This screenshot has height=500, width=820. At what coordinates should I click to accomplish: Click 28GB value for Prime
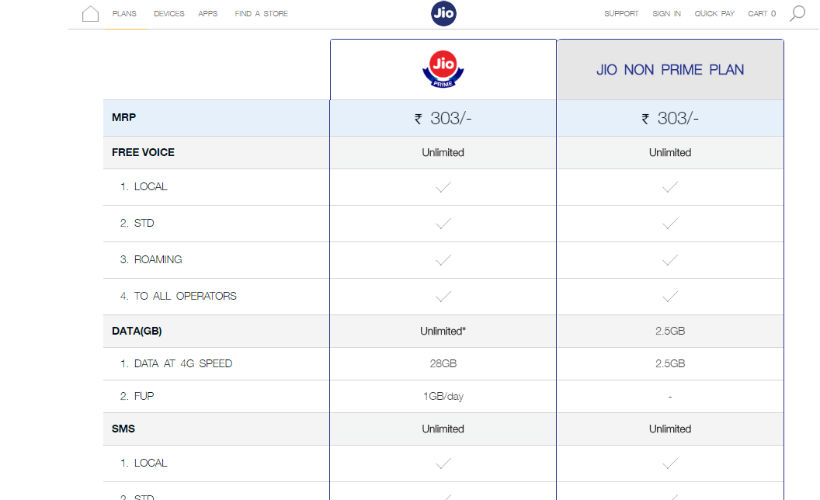point(443,363)
